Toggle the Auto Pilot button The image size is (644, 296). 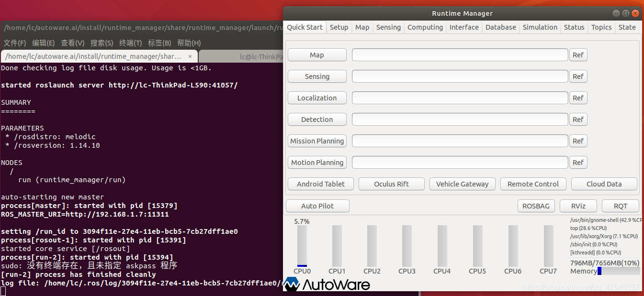317,206
